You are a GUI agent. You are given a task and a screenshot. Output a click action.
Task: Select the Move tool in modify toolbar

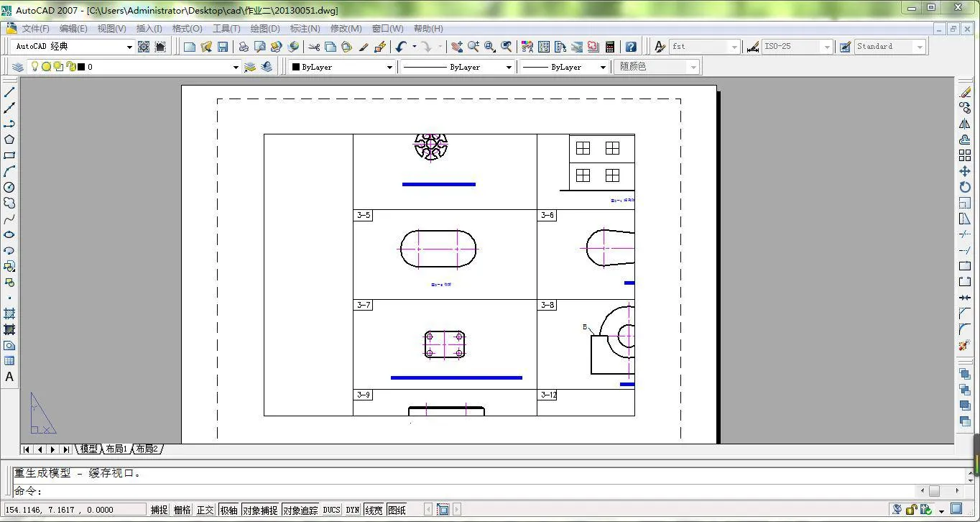click(965, 172)
